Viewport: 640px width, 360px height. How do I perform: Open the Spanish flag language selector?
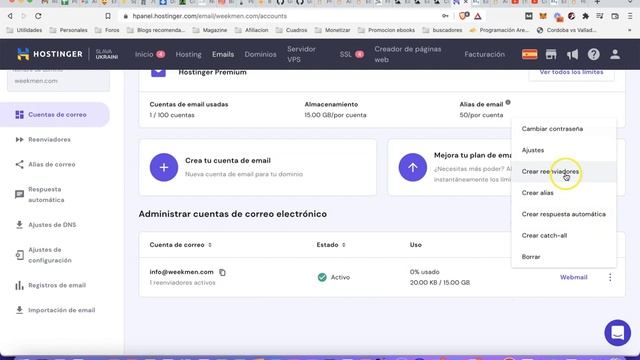click(529, 54)
